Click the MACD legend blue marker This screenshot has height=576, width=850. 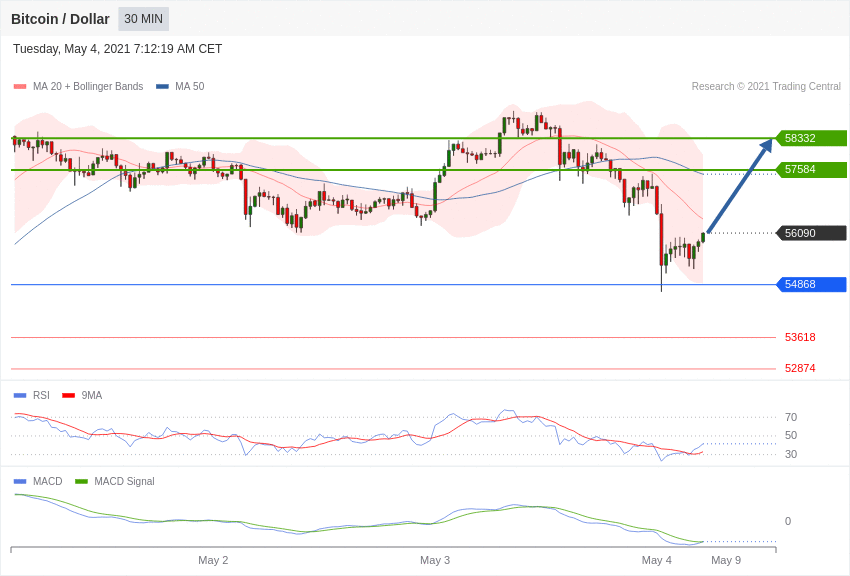[20, 481]
